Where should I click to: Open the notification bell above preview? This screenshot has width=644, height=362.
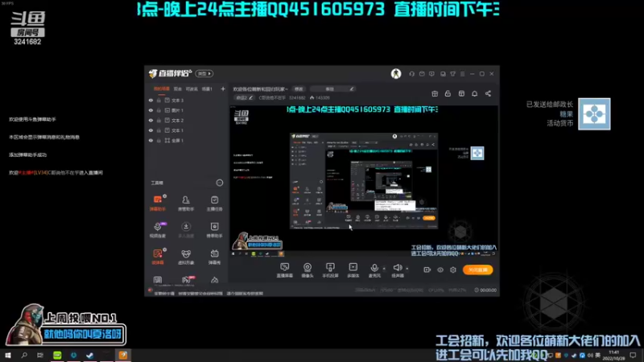pos(474,93)
